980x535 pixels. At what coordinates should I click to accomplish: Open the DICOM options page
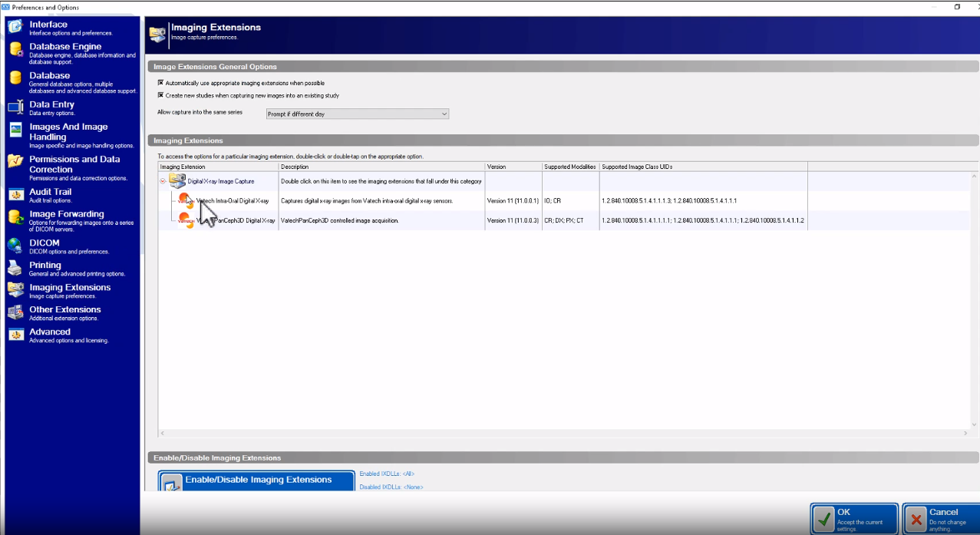71,246
